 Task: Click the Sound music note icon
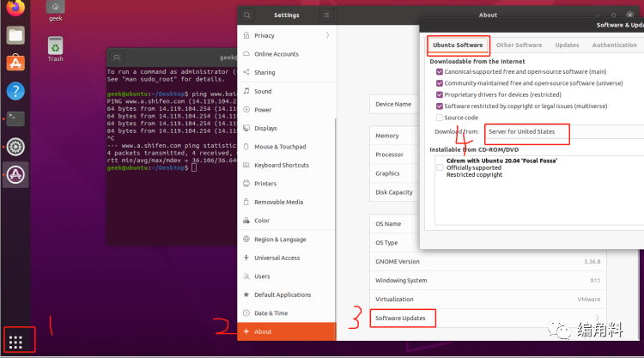click(x=246, y=91)
